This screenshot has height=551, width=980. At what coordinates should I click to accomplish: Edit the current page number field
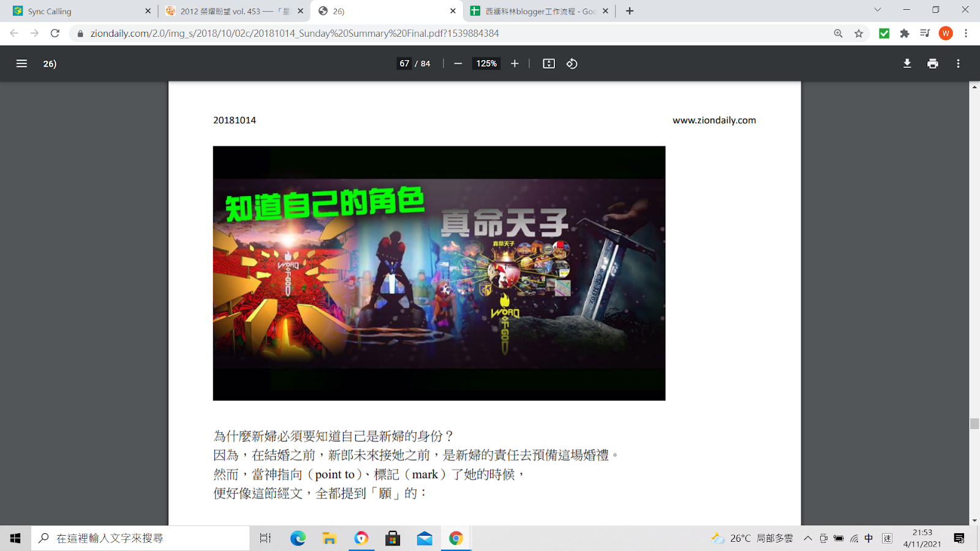pos(404,64)
